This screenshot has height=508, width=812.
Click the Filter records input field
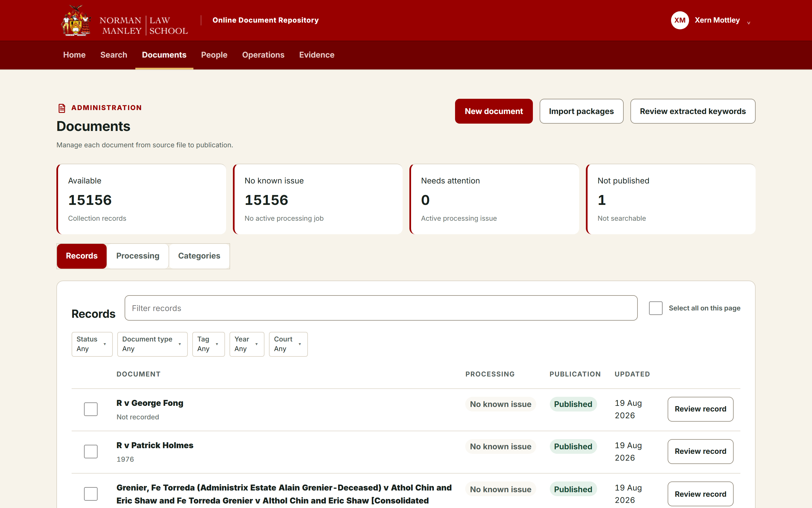click(x=381, y=308)
